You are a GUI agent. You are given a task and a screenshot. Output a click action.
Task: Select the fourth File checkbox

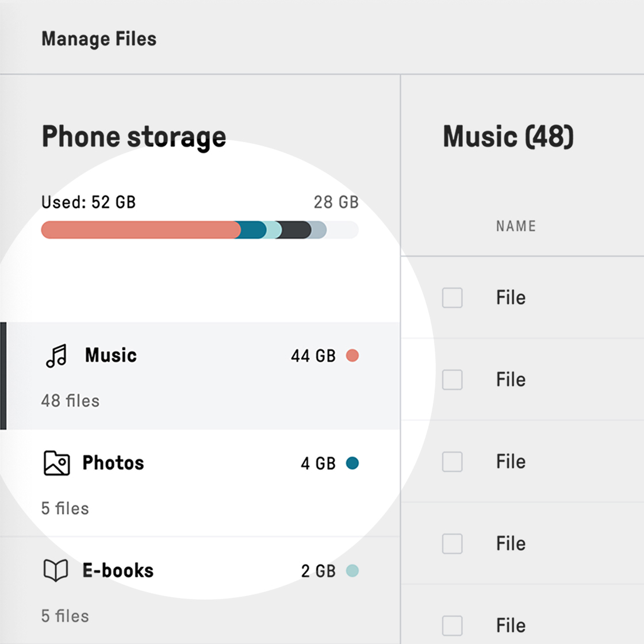click(452, 543)
